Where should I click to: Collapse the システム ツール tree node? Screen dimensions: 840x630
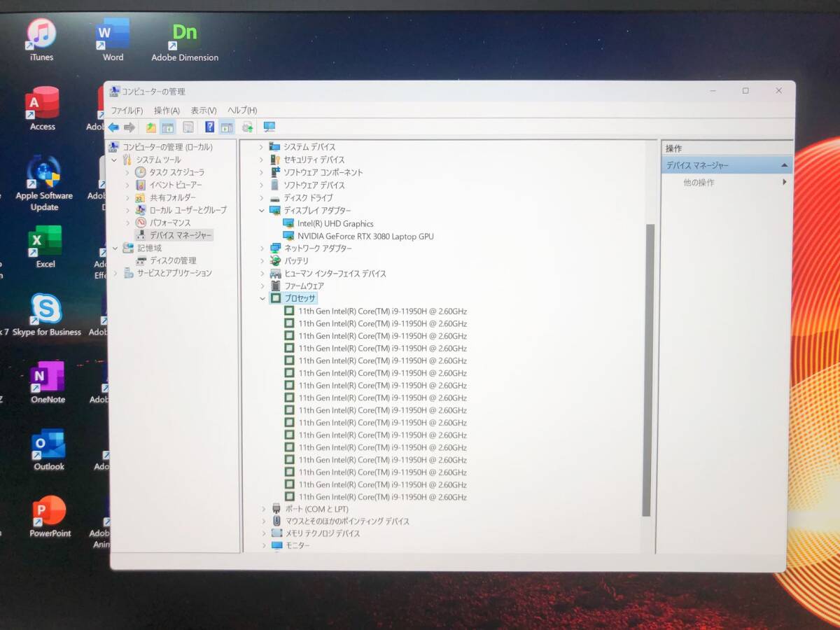(115, 160)
